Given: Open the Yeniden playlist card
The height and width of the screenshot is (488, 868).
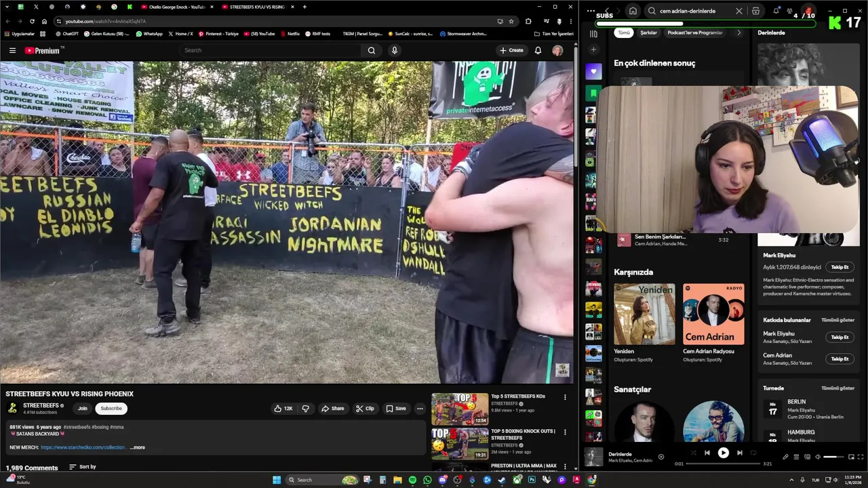Looking at the screenshot, I should (x=644, y=323).
